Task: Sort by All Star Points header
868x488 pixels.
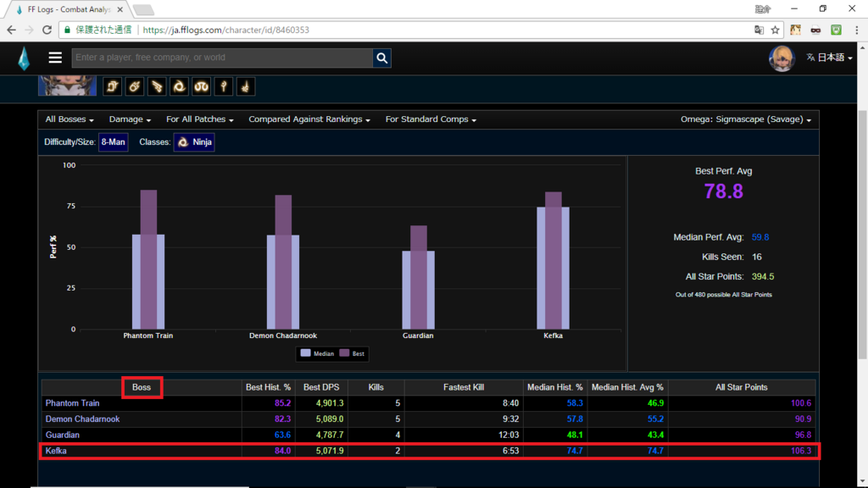Action: (x=741, y=387)
